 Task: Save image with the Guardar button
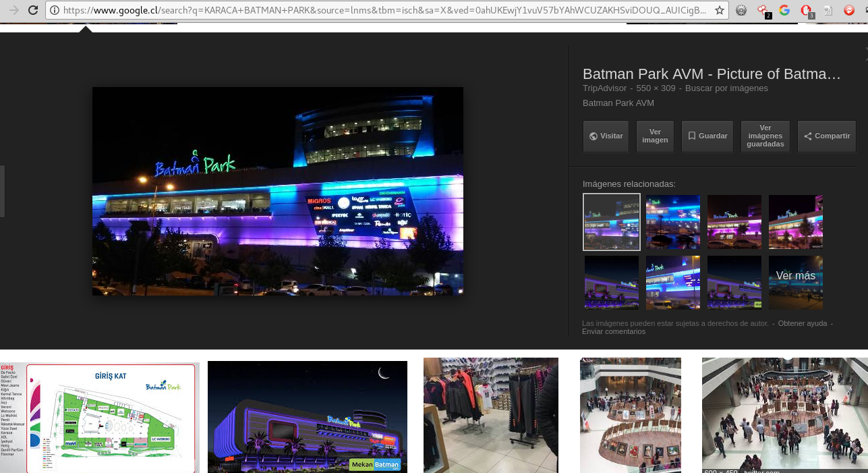(x=707, y=136)
